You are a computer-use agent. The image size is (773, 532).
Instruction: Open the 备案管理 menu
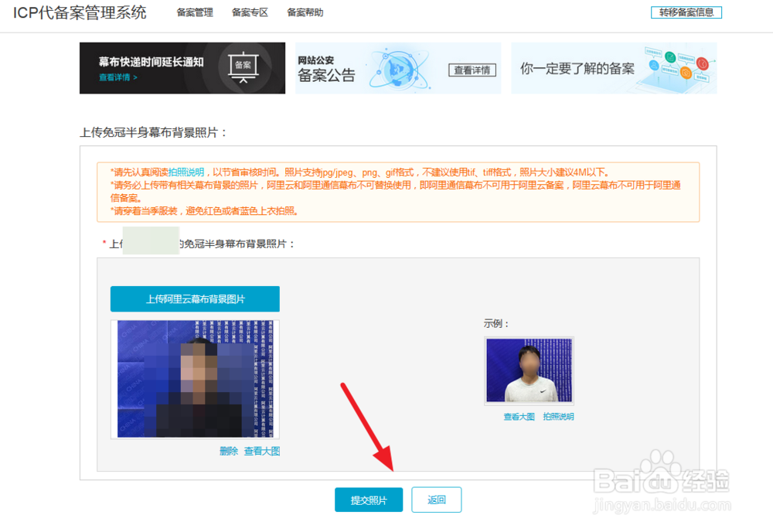point(195,12)
